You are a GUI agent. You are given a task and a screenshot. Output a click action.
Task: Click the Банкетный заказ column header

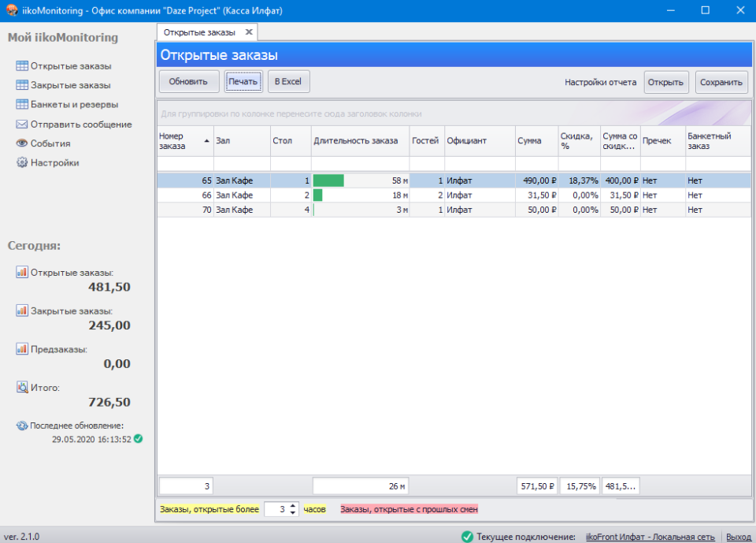(x=718, y=141)
